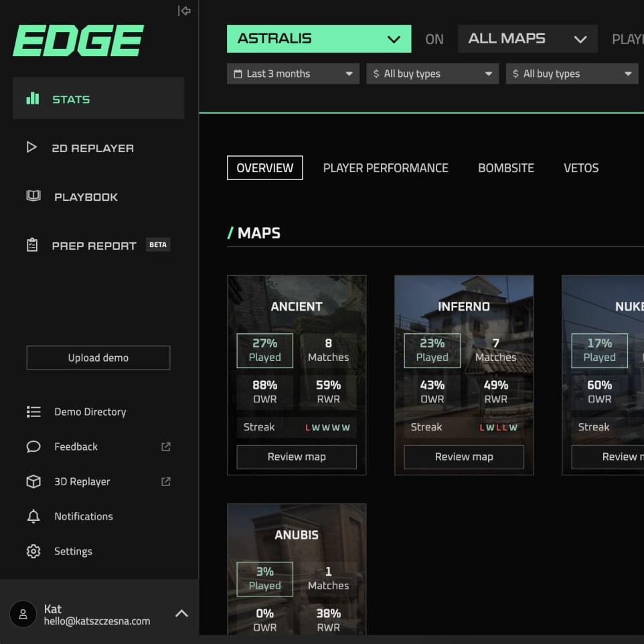
Task: Click the Playbook open book icon
Action: pos(33,196)
